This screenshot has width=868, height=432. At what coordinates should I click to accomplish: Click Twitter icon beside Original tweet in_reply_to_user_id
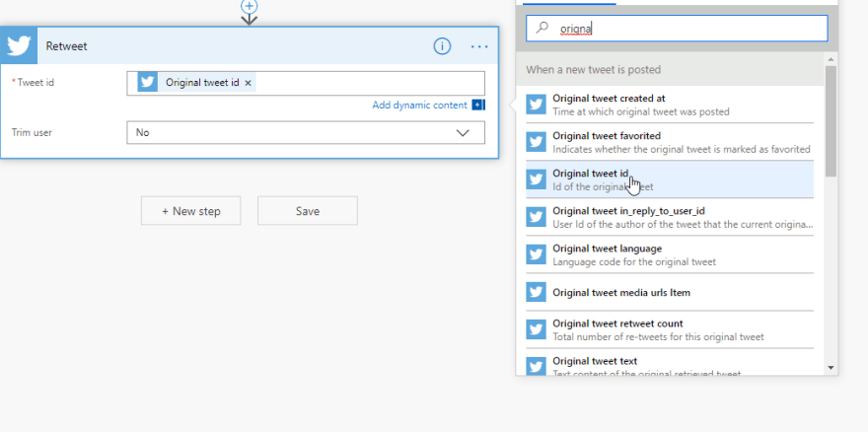tap(536, 217)
